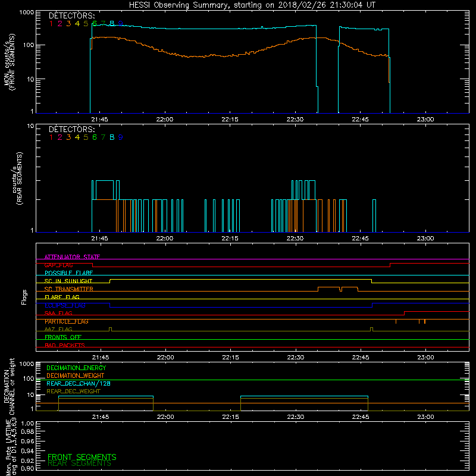Click the PARTICLE_FLAG label
Viewport: 476px width, 476px height.
(x=67, y=321)
